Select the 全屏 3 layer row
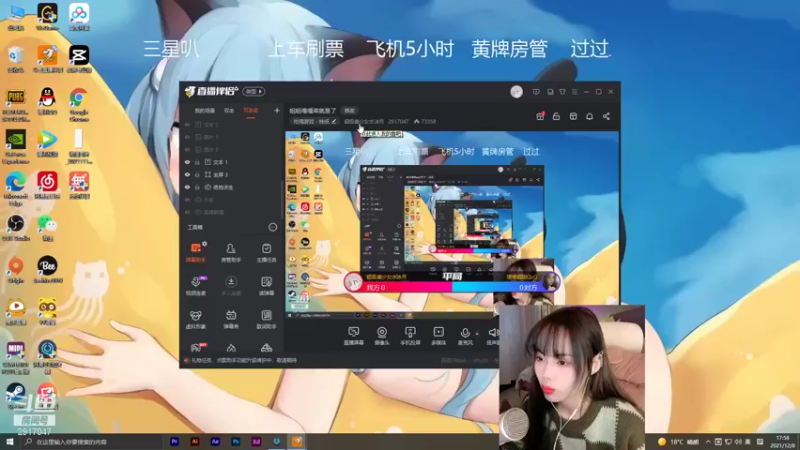Screen dimensions: 800x450 232,174
